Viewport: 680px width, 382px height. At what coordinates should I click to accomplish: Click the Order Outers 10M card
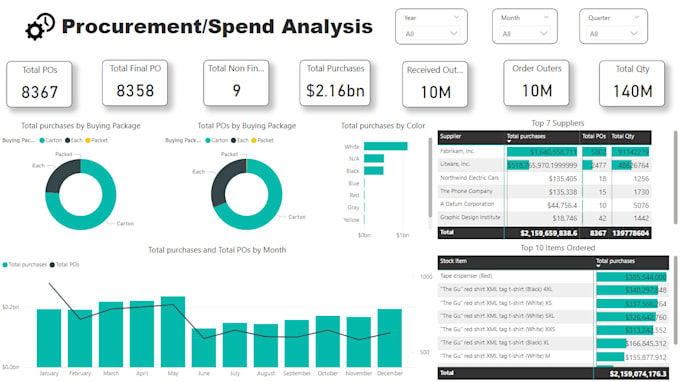click(x=536, y=83)
